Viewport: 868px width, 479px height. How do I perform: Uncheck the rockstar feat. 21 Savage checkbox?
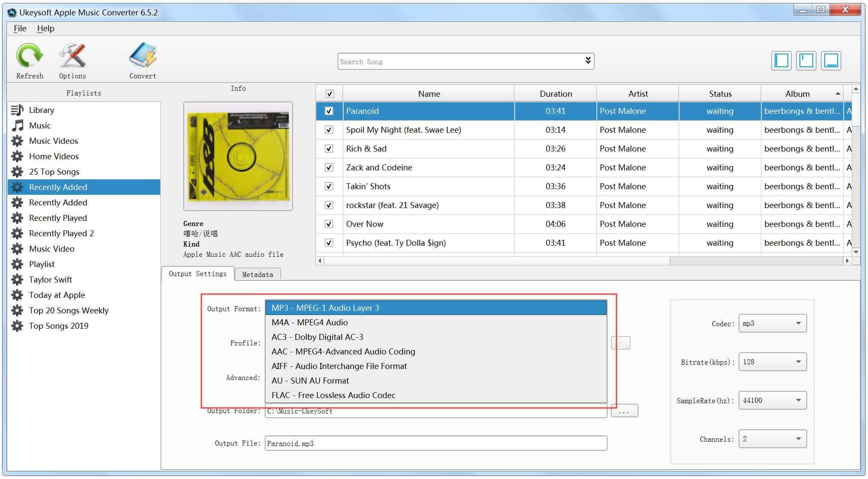(329, 205)
